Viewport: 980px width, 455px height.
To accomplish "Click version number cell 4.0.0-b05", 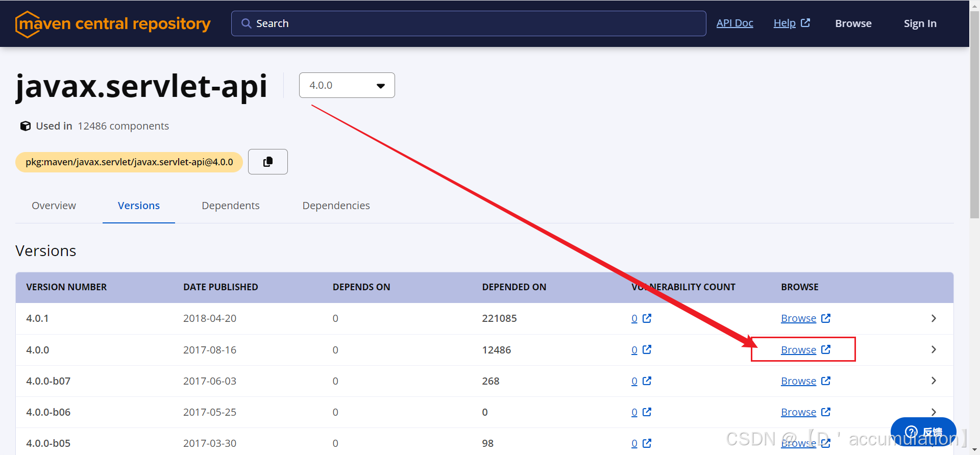I will (48, 443).
